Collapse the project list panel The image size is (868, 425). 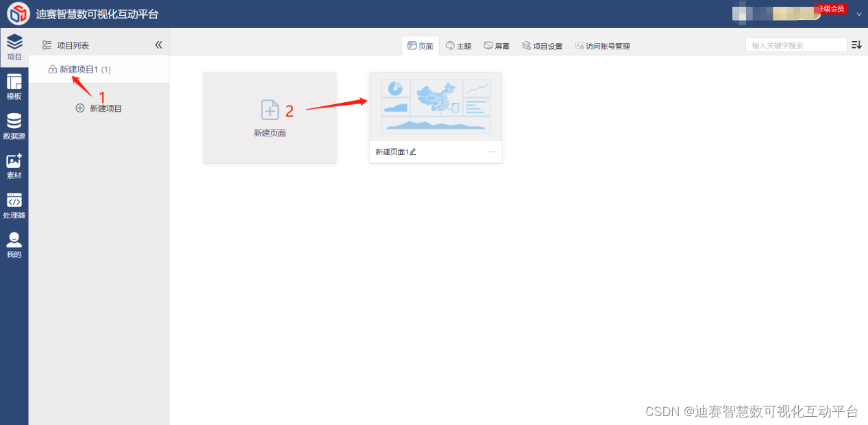[x=158, y=45]
